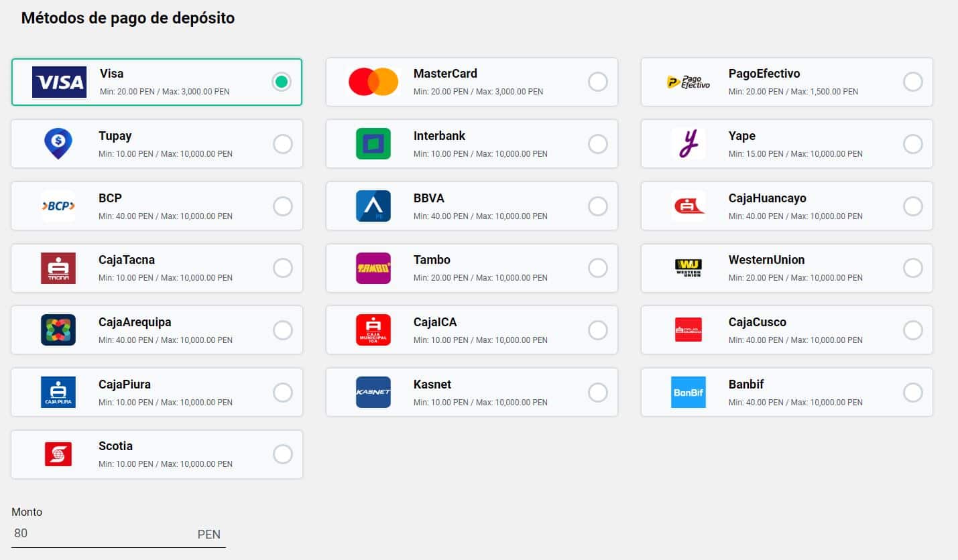This screenshot has height=560, width=958.
Task: Pick the BCP radio button
Action: coord(283,206)
